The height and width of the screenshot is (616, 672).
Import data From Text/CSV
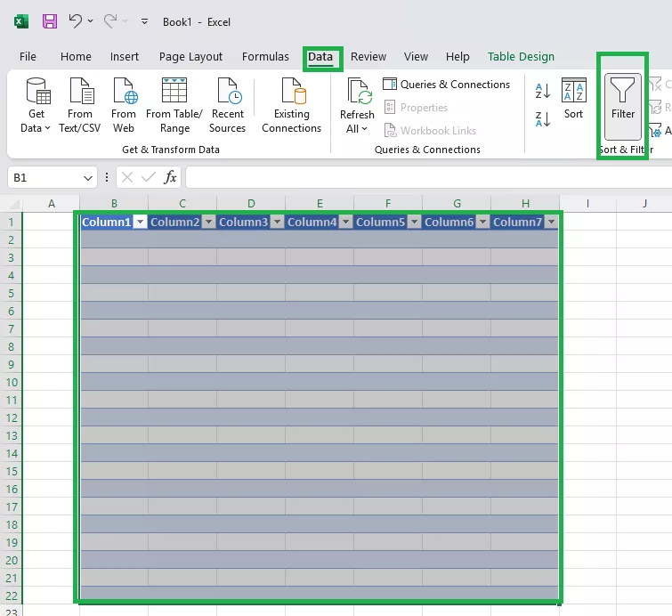(80, 105)
